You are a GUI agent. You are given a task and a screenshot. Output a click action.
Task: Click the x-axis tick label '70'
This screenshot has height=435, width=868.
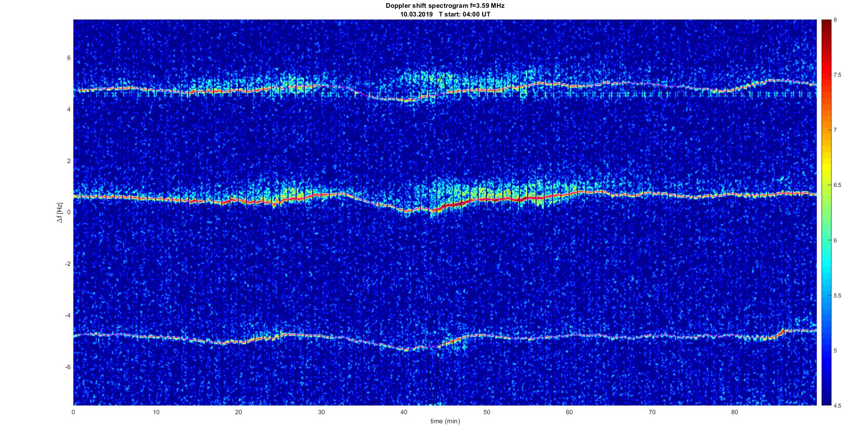click(652, 412)
